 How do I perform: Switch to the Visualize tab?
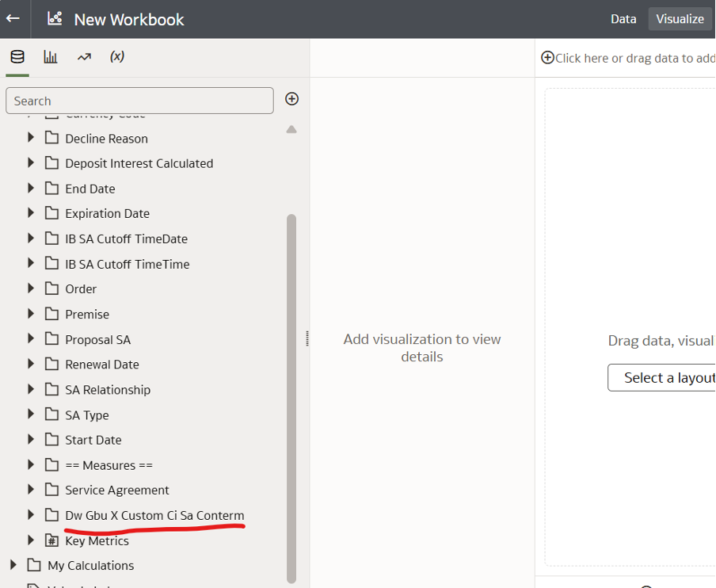pos(680,19)
